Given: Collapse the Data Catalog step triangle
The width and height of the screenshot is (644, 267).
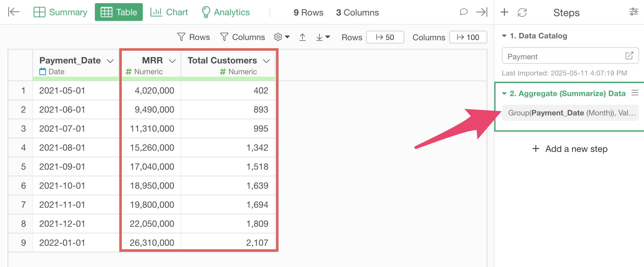Looking at the screenshot, I should (504, 36).
